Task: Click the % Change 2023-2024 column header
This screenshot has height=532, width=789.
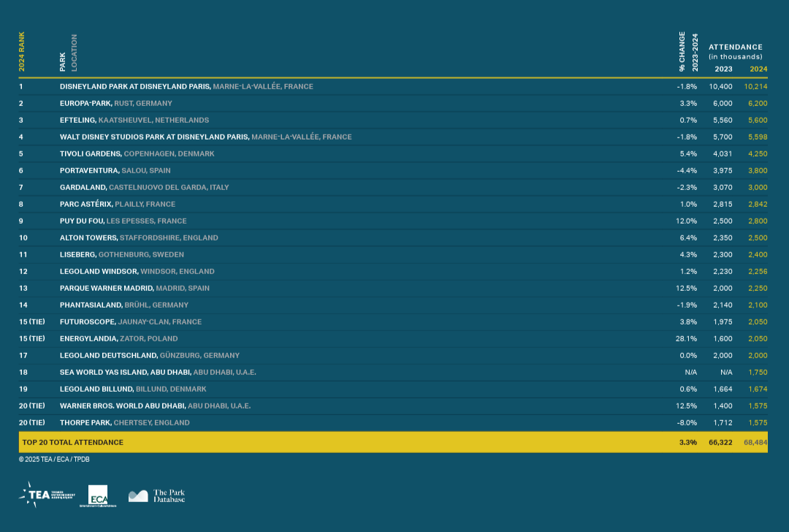Action: pos(688,51)
